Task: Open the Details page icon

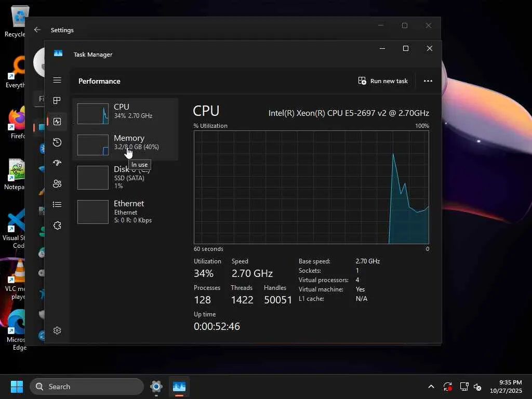Action: [57, 204]
